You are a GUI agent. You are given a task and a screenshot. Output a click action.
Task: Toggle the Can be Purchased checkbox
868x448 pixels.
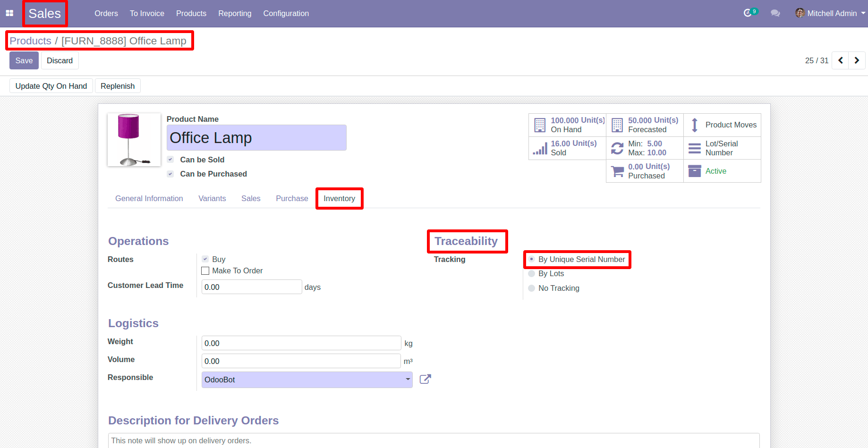170,174
